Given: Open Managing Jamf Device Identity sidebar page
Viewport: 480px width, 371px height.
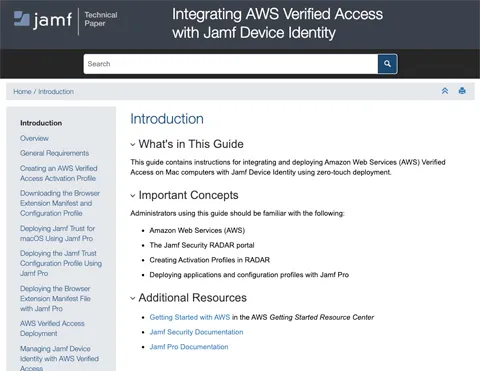Looking at the screenshot, I should coord(59,358).
